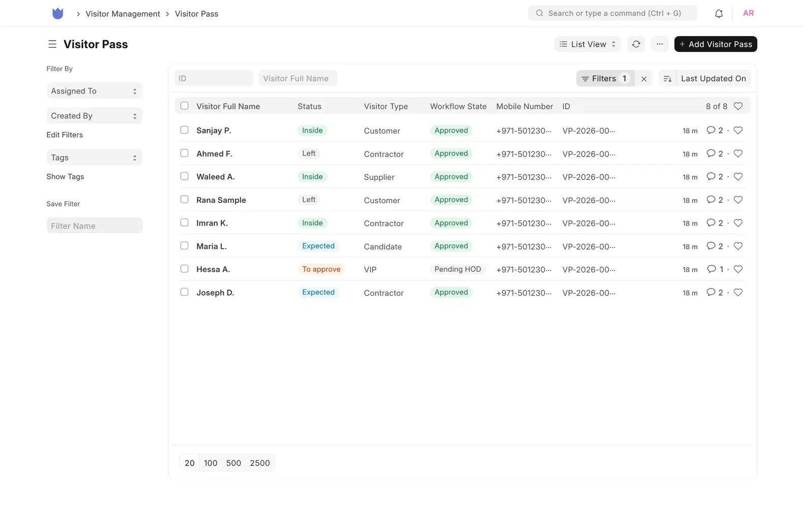Open the notifications bell
Image resolution: width=812 pixels, height=508 pixels.
pos(719,14)
